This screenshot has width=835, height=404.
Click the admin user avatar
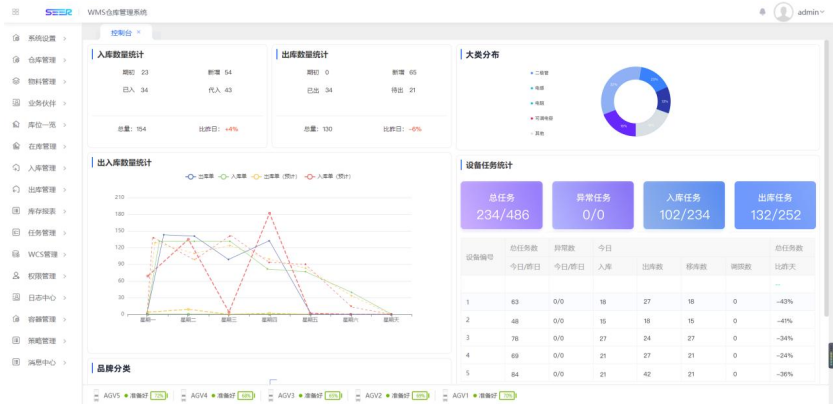(x=783, y=12)
